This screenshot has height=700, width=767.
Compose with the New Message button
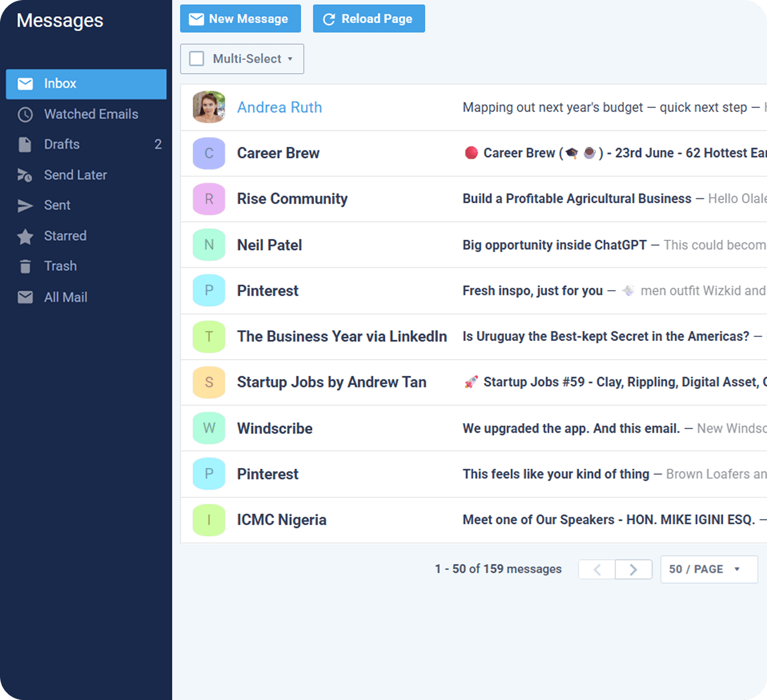(241, 19)
